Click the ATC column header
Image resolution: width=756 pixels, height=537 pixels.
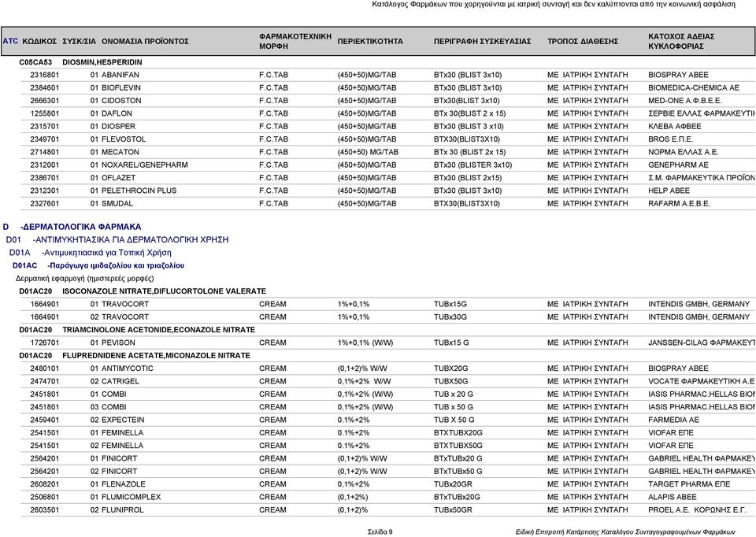[10, 41]
